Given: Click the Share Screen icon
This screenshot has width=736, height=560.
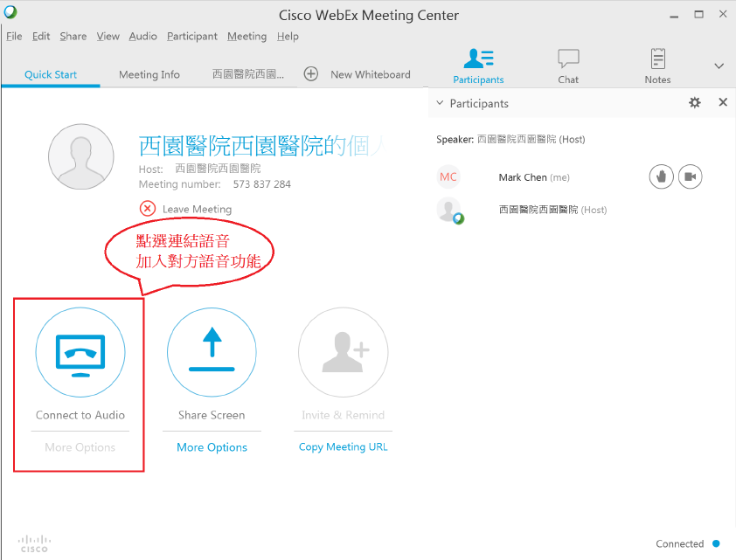Looking at the screenshot, I should (x=212, y=353).
